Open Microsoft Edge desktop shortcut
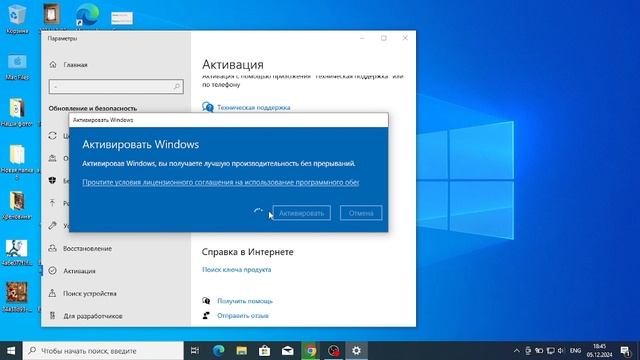 pyautogui.click(x=87, y=16)
